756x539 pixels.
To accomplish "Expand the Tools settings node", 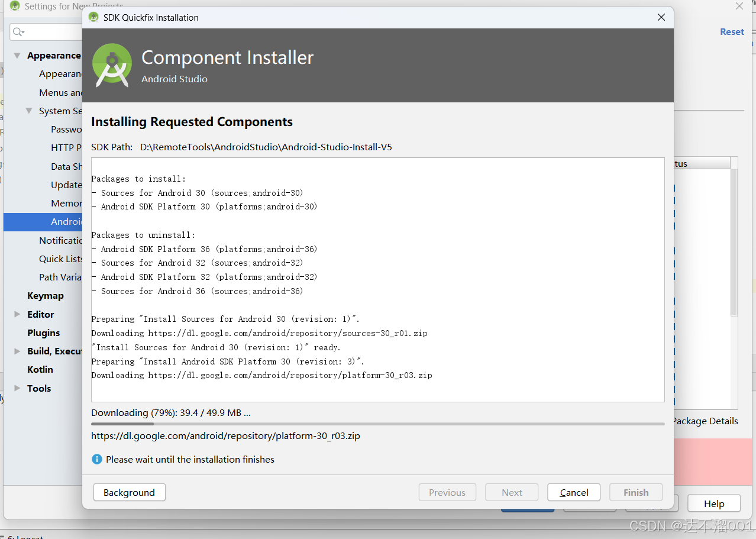I will pyautogui.click(x=17, y=388).
